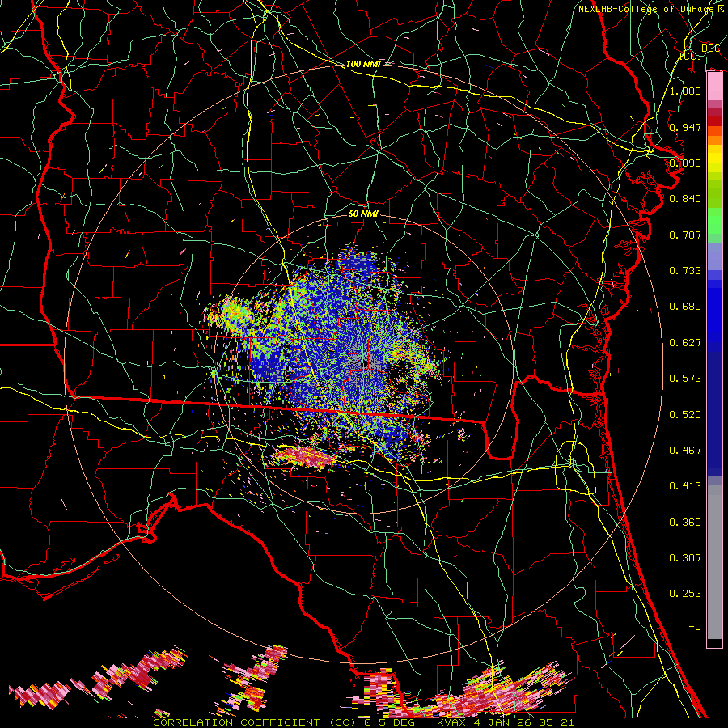This screenshot has width=728, height=728.
Task: Select the 0.893 legend value
Action: pos(685,163)
